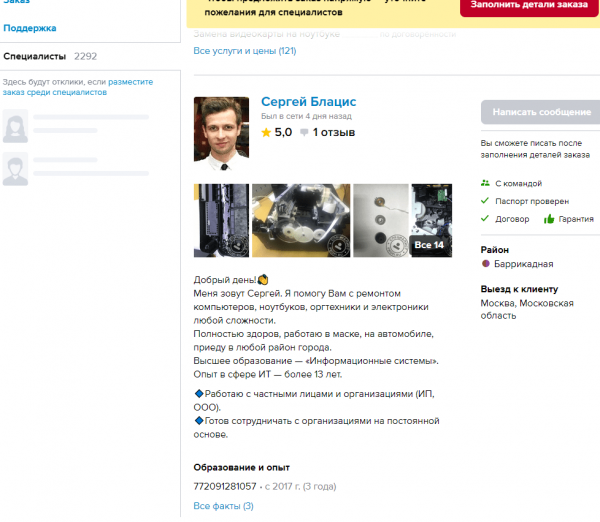The width and height of the screenshot is (600, 522).
Task: Open Сергей Блацис profile name link
Action: tap(308, 101)
